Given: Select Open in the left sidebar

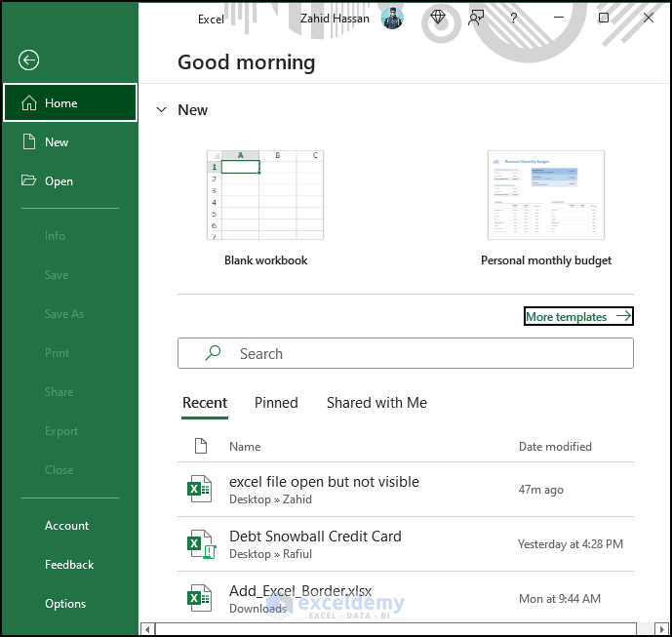Looking at the screenshot, I should click(x=59, y=180).
